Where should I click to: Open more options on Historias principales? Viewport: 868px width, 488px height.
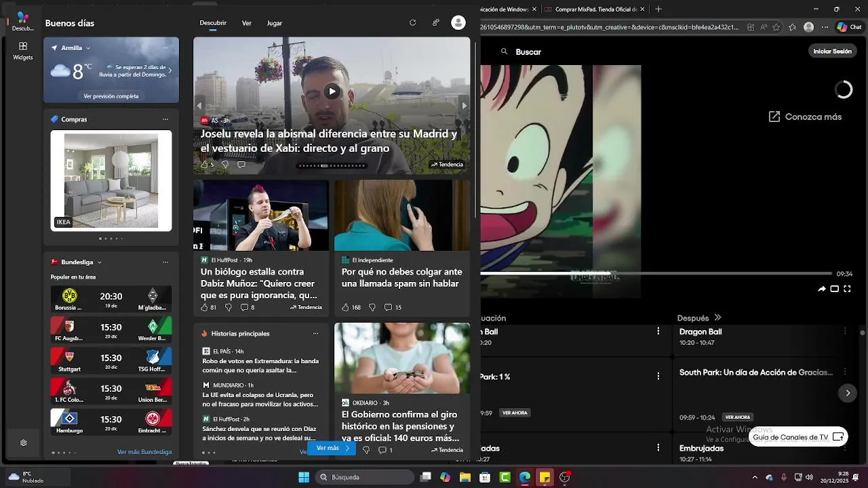[x=315, y=333]
